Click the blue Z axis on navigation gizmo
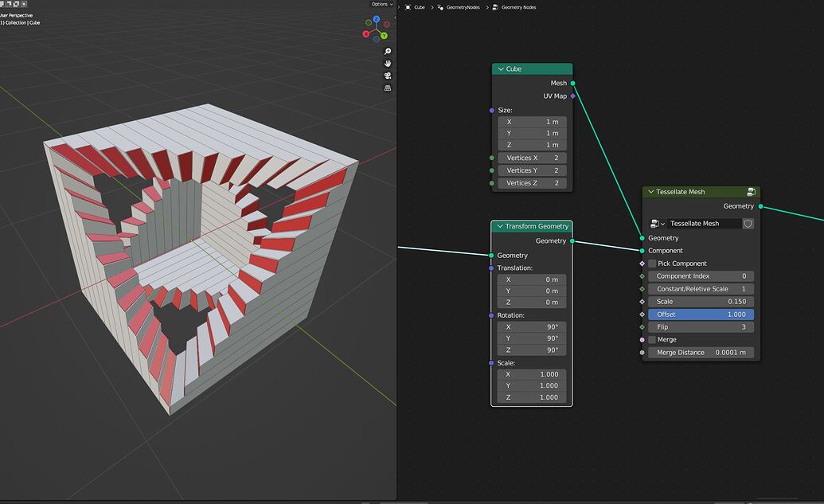The width and height of the screenshot is (824, 504). click(377, 19)
